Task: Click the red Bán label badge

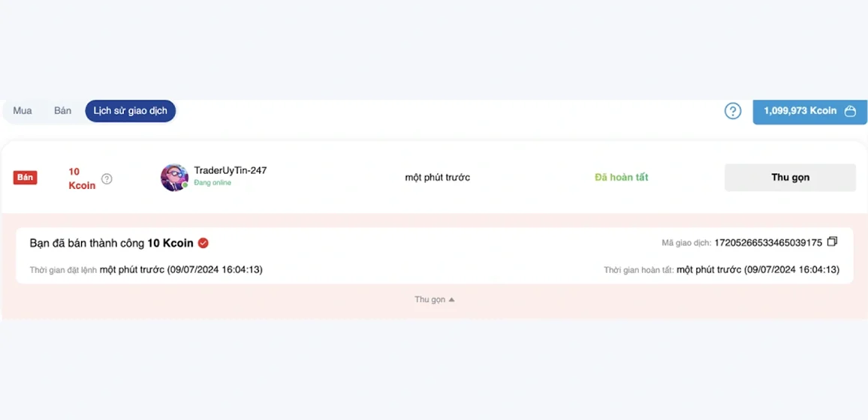Action: point(25,178)
